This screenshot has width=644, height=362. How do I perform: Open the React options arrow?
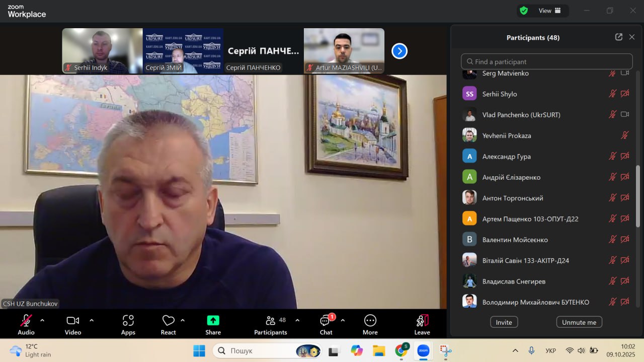pos(183,320)
